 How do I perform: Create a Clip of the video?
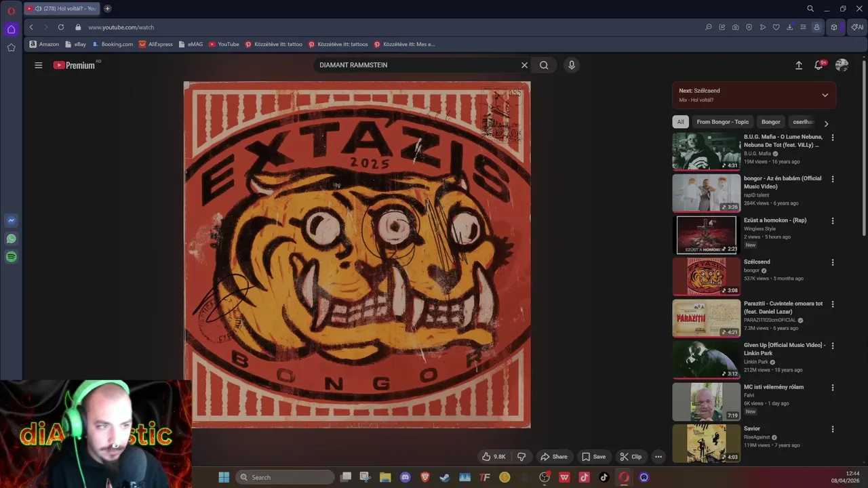(x=631, y=457)
